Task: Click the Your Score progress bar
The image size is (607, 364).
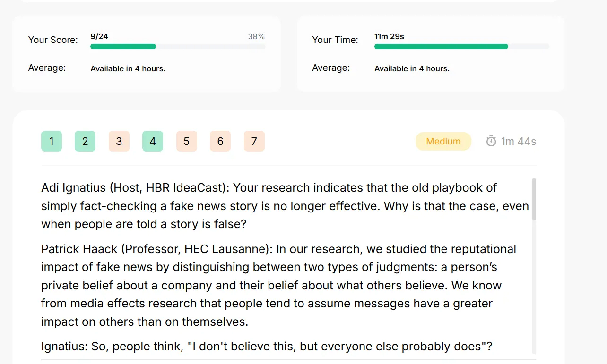Action: tap(178, 47)
